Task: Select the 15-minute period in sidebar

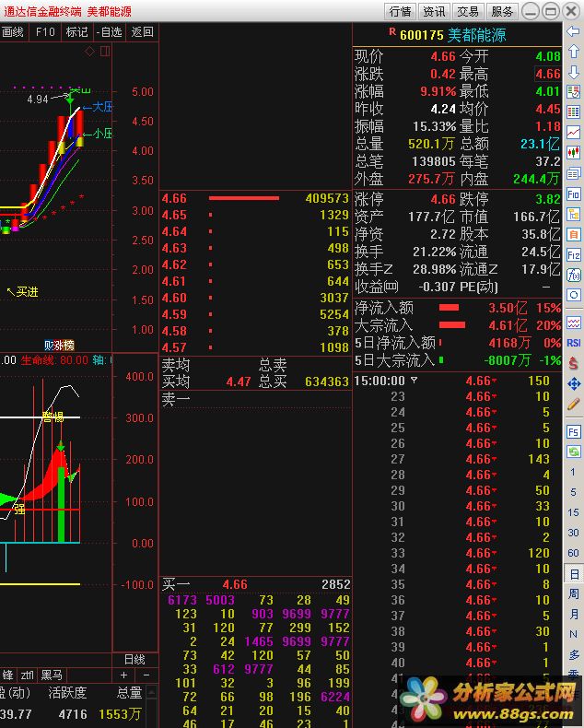Action: tap(573, 512)
